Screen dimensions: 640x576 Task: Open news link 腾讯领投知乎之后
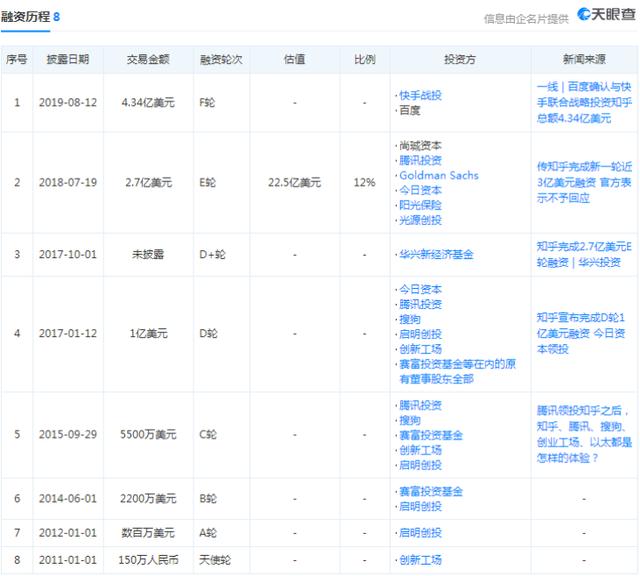point(584,435)
